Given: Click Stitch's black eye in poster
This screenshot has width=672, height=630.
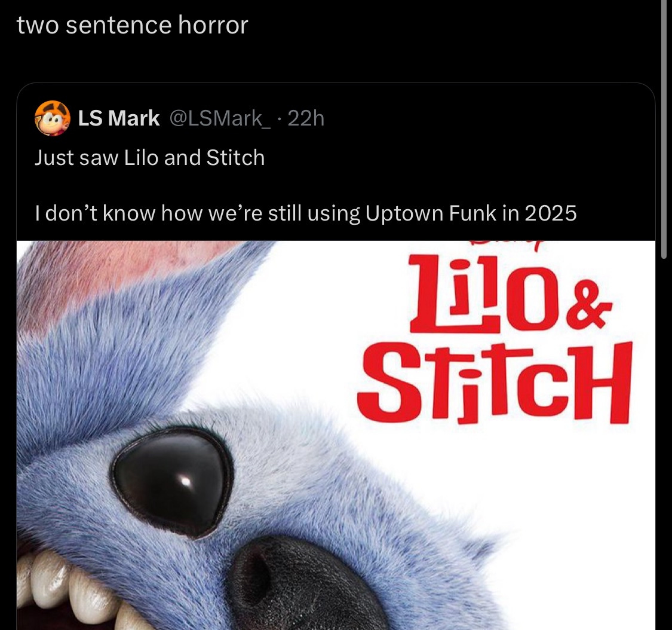Looking at the screenshot, I should [x=172, y=481].
